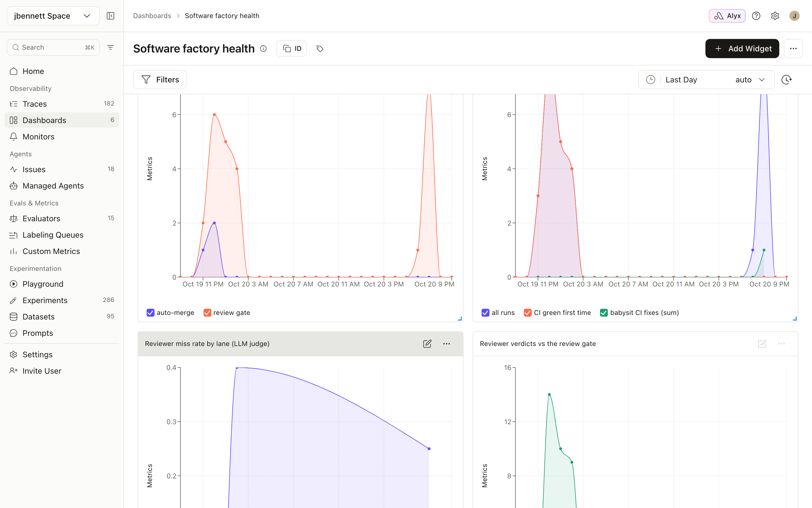Viewport: 812px width, 508px height.
Task: Open the sidebar filter options icon
Action: pos(111,47)
